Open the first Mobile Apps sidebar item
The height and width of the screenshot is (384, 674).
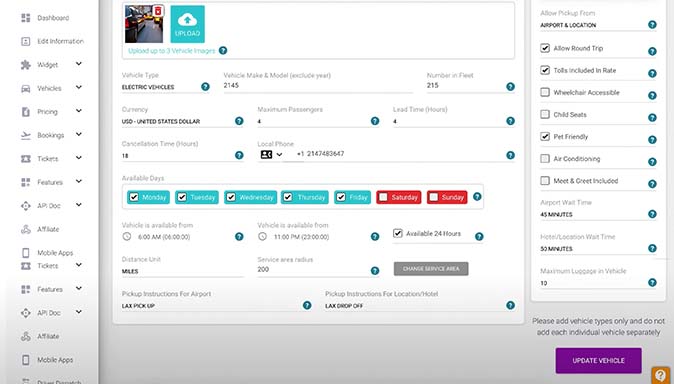pyautogui.click(x=47, y=252)
